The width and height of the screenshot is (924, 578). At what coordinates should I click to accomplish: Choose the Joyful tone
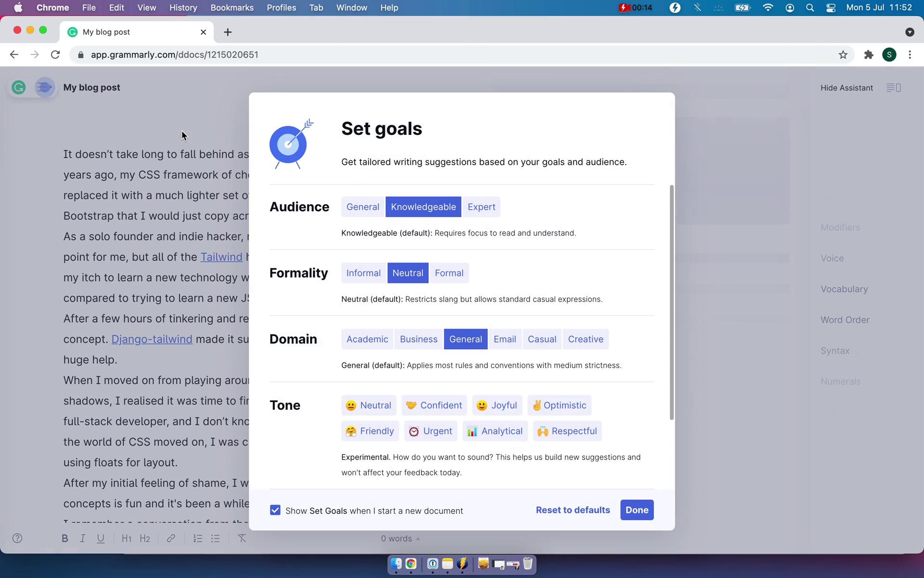click(497, 406)
